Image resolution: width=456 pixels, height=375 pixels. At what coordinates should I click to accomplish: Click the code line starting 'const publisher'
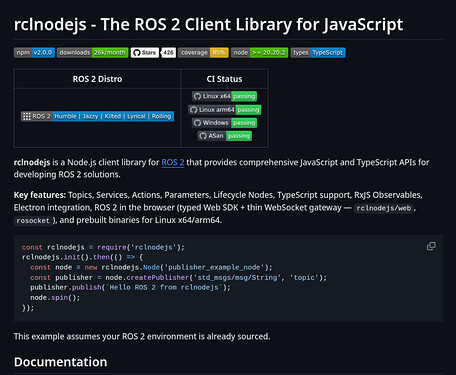coord(178,277)
